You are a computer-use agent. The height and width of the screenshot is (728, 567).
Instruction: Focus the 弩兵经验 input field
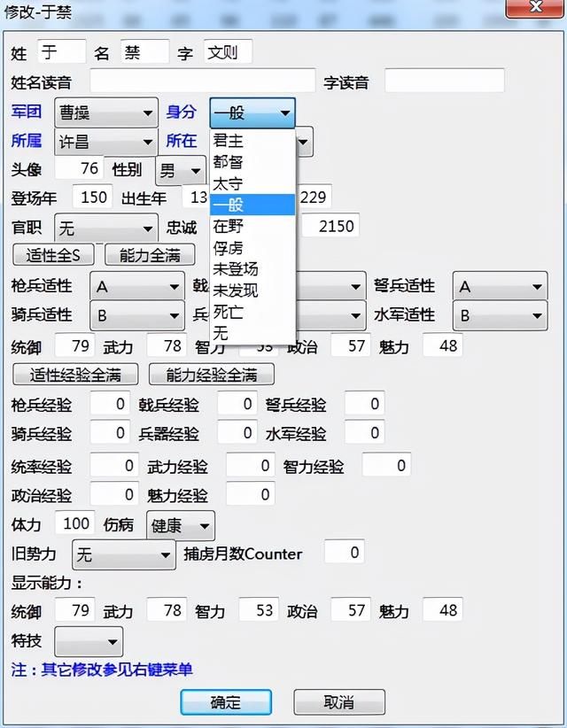364,404
